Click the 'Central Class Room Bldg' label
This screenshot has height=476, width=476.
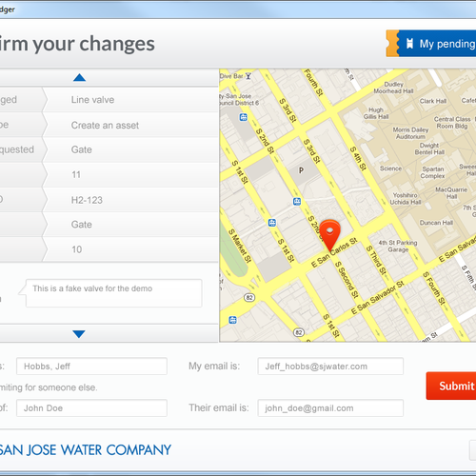click(x=452, y=123)
